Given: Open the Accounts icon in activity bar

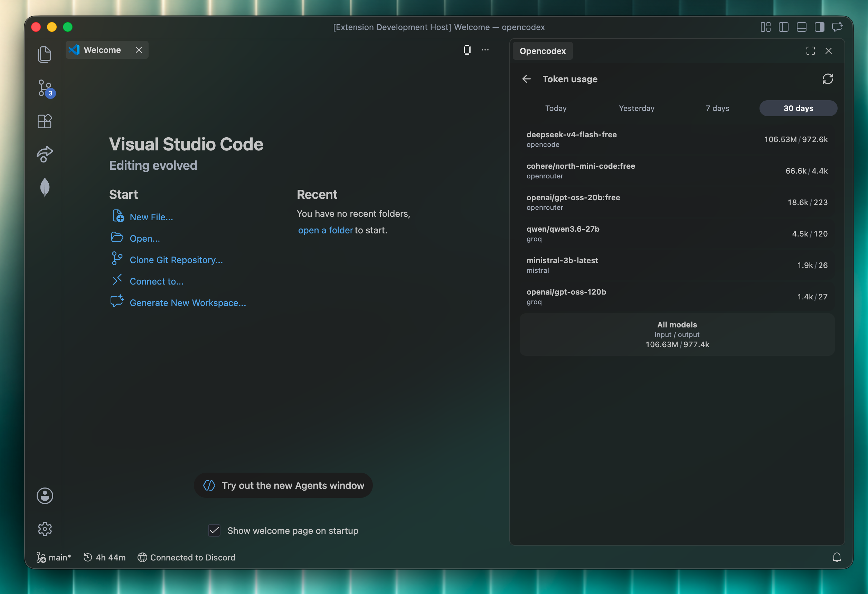Looking at the screenshot, I should 45,496.
